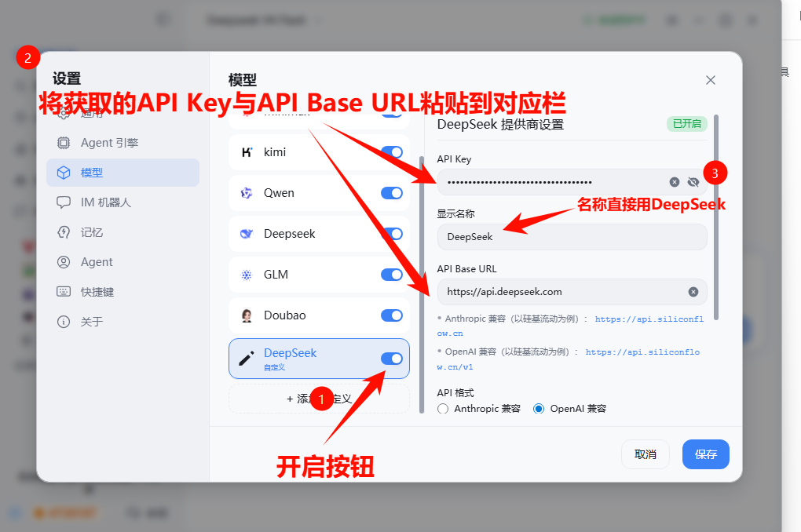The height and width of the screenshot is (532, 801).
Task: Click the API Base URL input field
Action: (x=572, y=292)
